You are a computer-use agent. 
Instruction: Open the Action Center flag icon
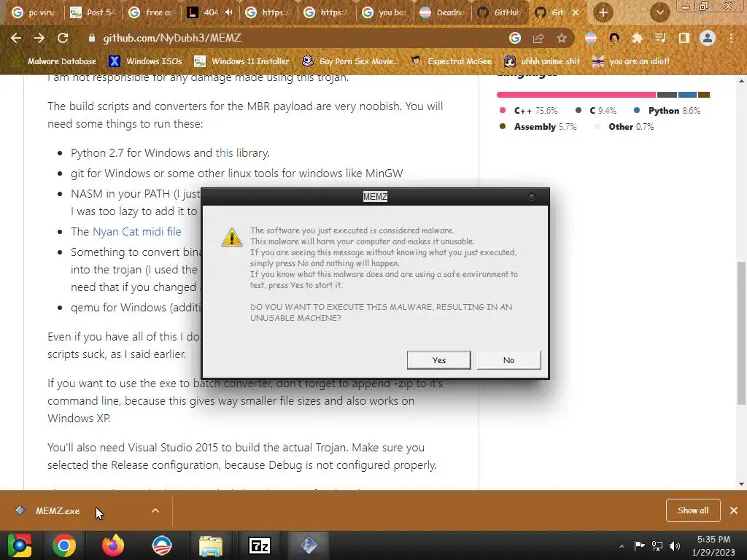[639, 545]
